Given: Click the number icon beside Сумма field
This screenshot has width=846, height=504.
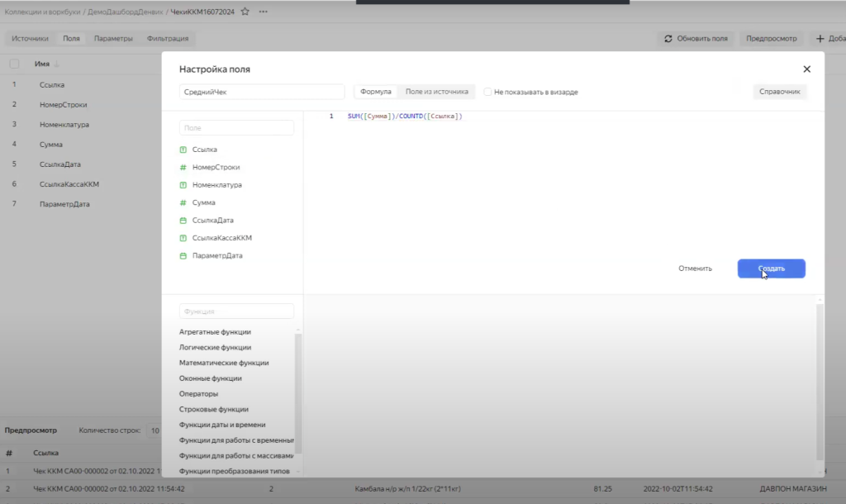Looking at the screenshot, I should [183, 202].
